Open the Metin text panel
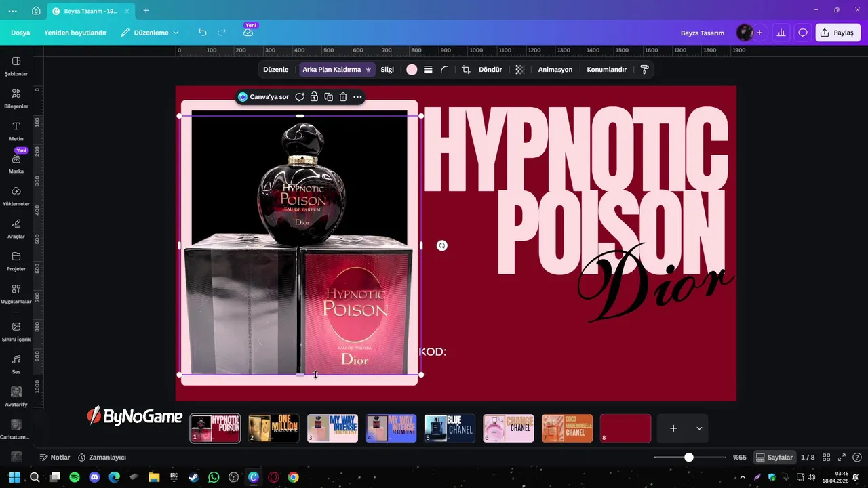Viewport: 868px width, 488px height. (16, 131)
